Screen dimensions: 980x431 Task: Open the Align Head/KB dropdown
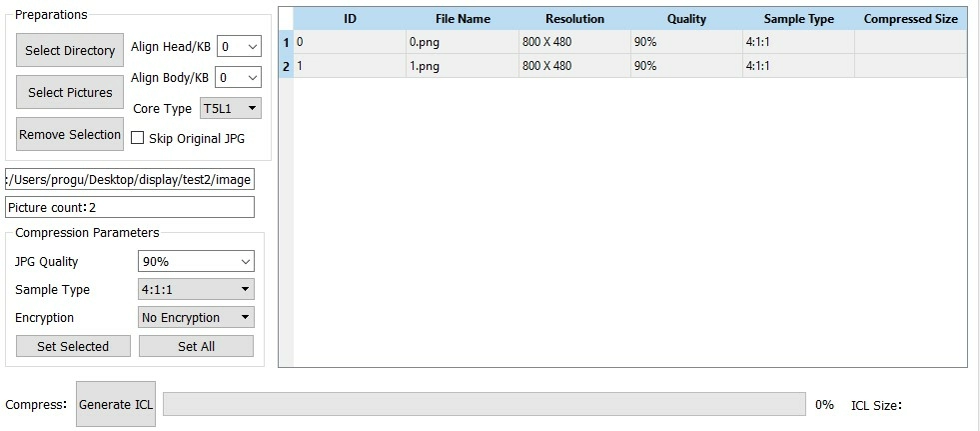(x=239, y=47)
